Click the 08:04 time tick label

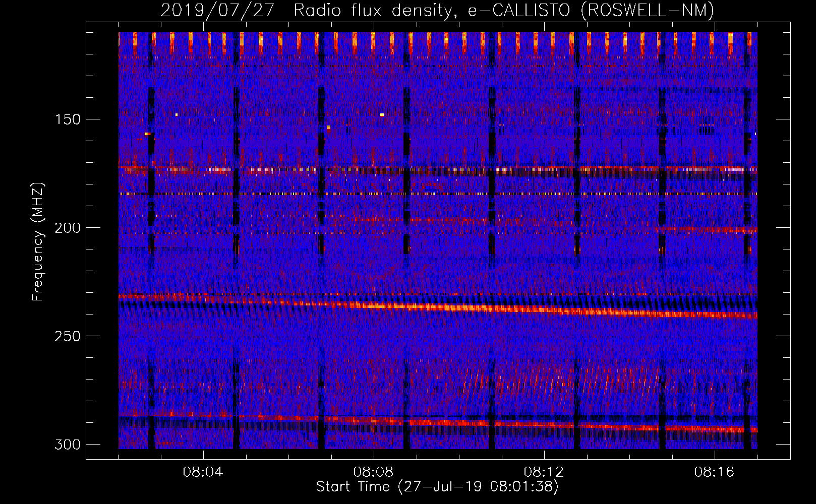203,472
